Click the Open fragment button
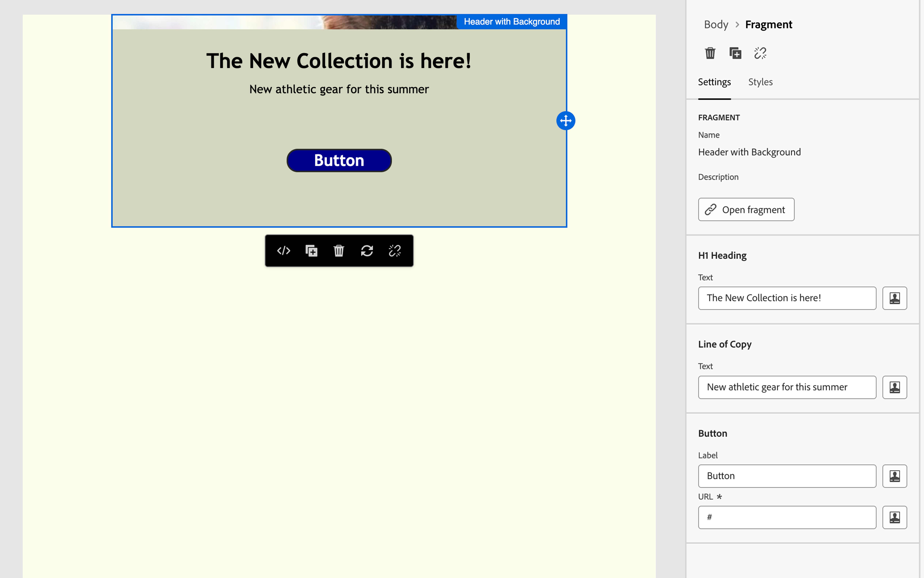924x578 pixels. pyautogui.click(x=746, y=210)
